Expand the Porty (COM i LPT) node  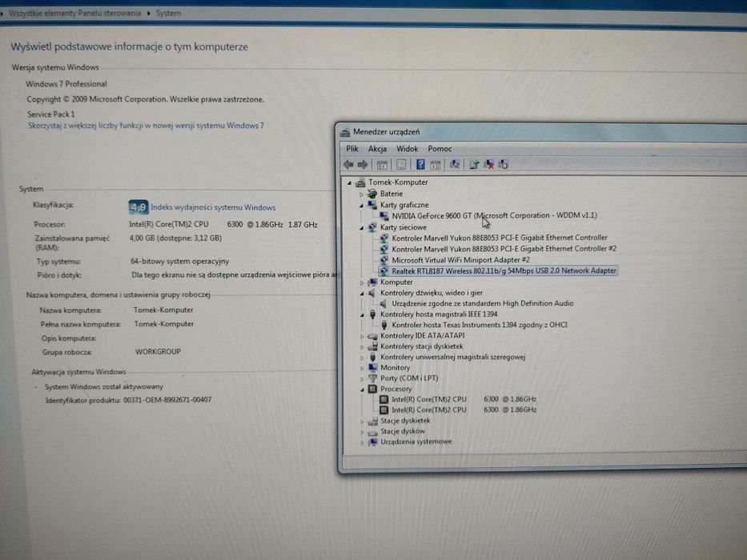click(x=362, y=379)
